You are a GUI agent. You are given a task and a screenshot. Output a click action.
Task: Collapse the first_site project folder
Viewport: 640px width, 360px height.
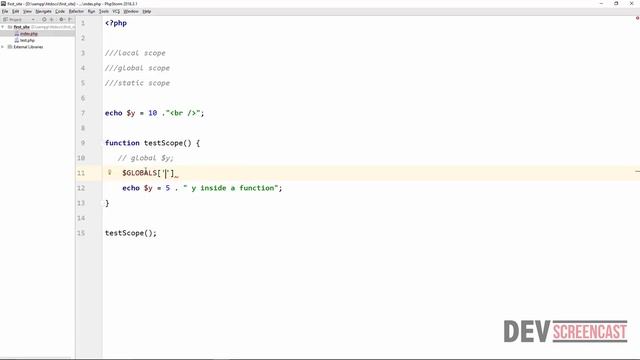(3, 27)
